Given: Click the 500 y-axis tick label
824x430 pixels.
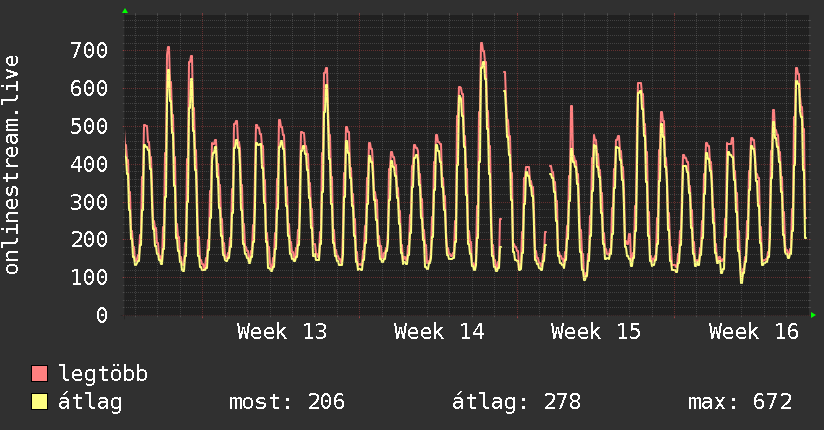Looking at the screenshot, I should 89,127.
